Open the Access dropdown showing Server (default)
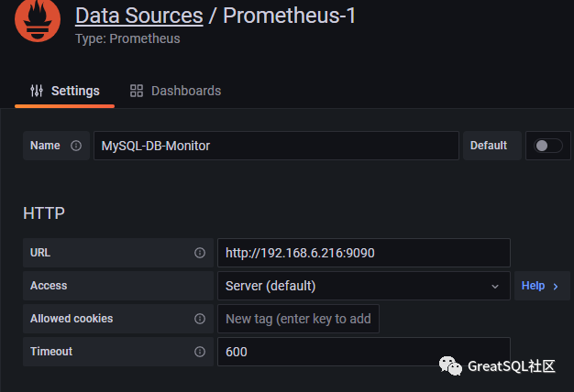 pos(363,286)
